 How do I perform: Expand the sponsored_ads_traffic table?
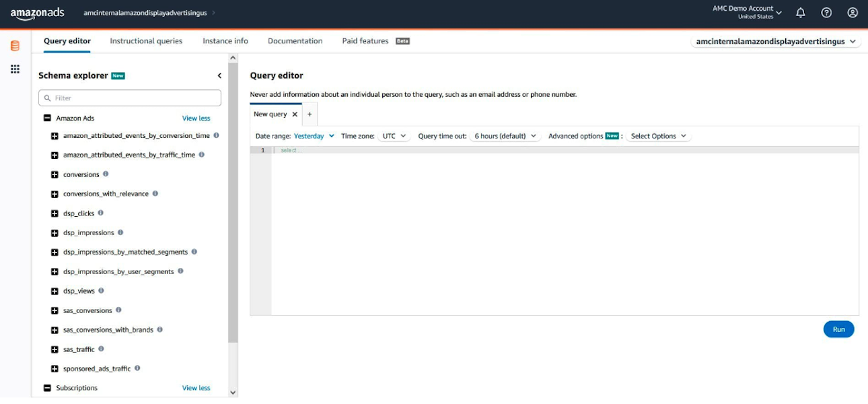point(55,369)
